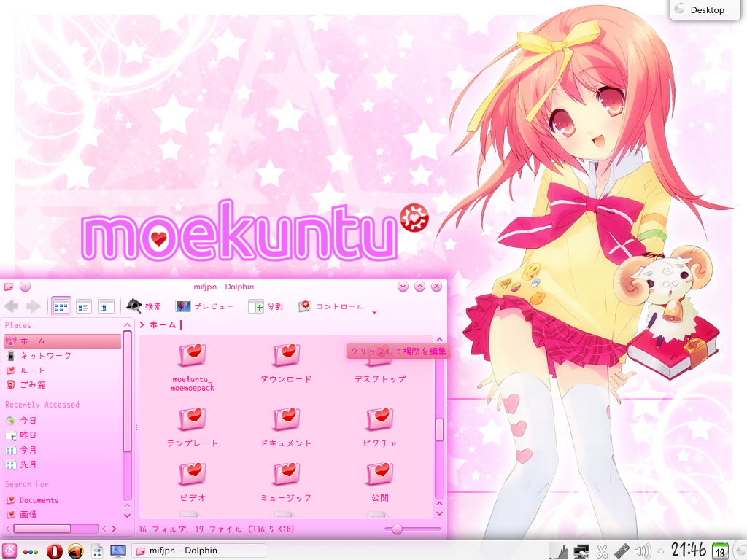Open network status tray icon
Image resolution: width=747 pixels, height=560 pixels.
581,551
